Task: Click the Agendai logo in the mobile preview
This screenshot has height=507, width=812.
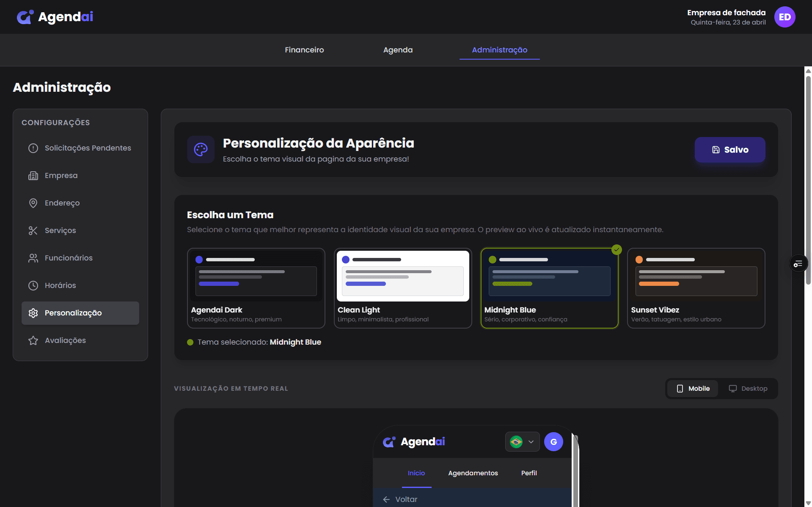Action: pos(413,442)
